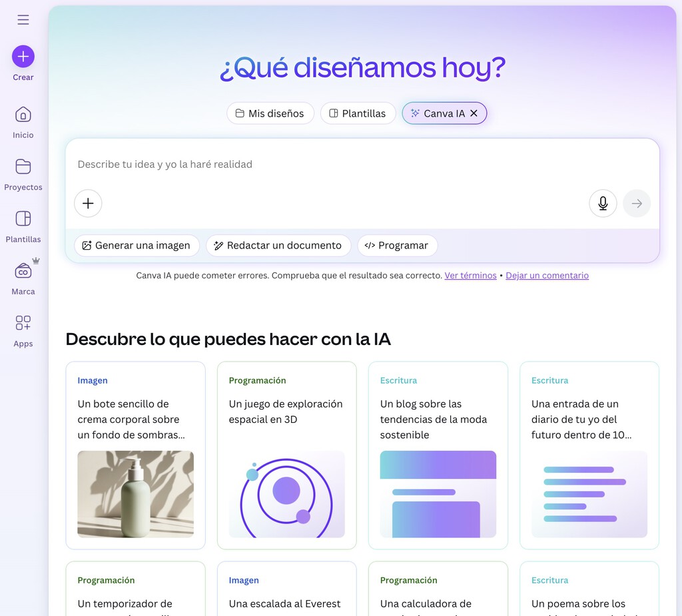The width and height of the screenshot is (682, 616).
Task: Open Proyectos folder icon in sidebar
Action: [23, 166]
